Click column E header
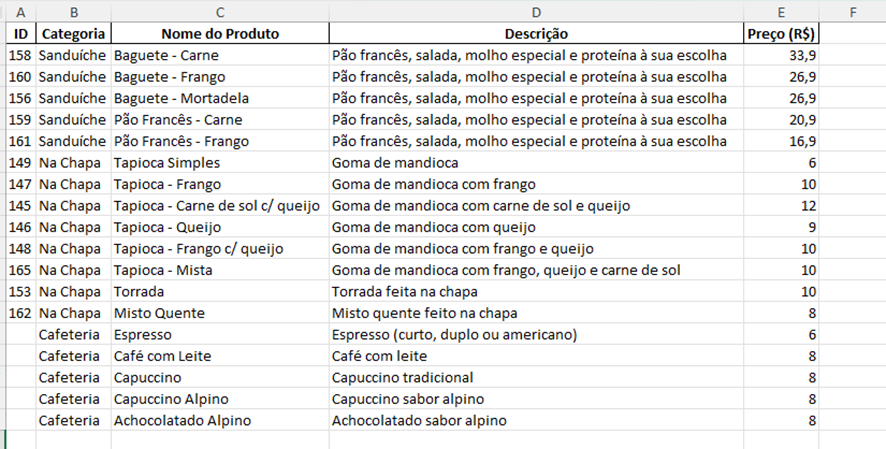Screen dimensions: 886x449 coord(781,11)
